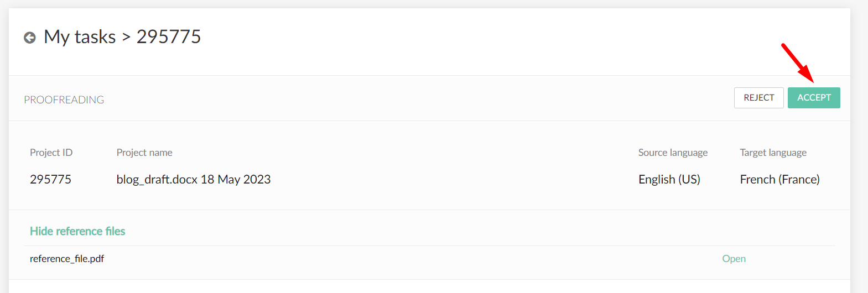The image size is (868, 293).
Task: Reject the proofreading task
Action: coord(758,98)
